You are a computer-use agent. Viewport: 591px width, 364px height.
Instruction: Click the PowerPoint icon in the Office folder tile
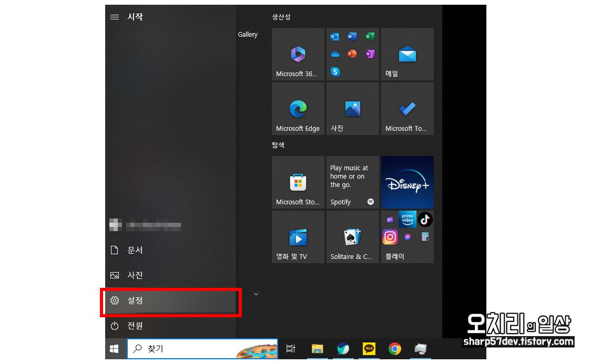(352, 54)
